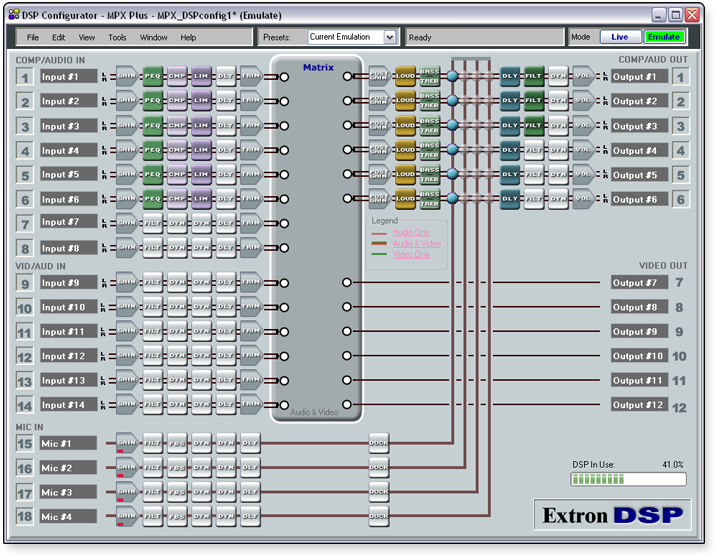Click the BASS/TREB block for Output #4
The width and height of the screenshot is (715, 557).
coord(429,150)
